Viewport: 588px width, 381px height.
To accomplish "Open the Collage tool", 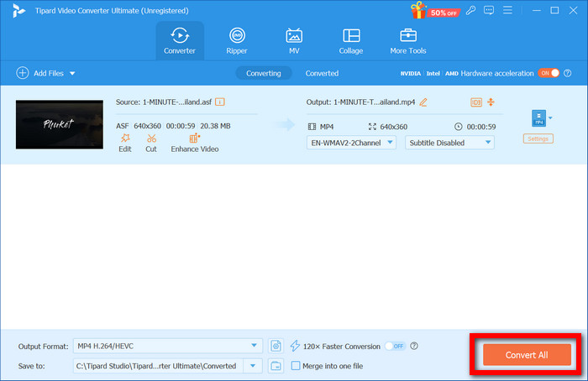I will click(351, 40).
